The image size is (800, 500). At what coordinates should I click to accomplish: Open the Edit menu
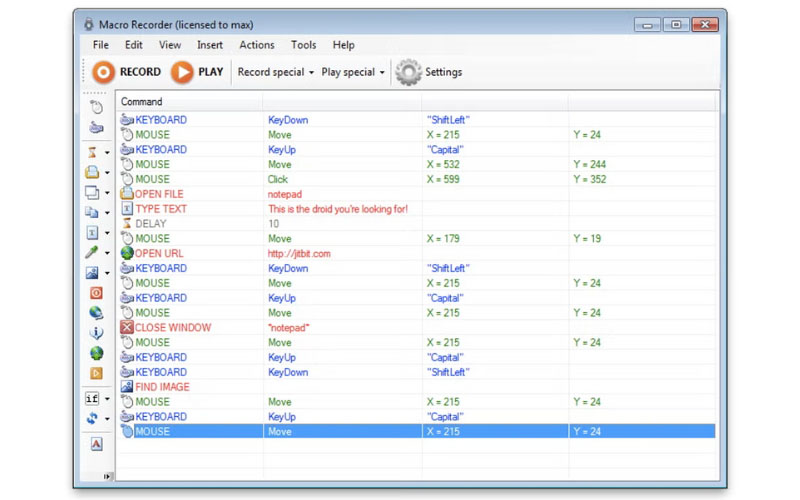(x=134, y=45)
